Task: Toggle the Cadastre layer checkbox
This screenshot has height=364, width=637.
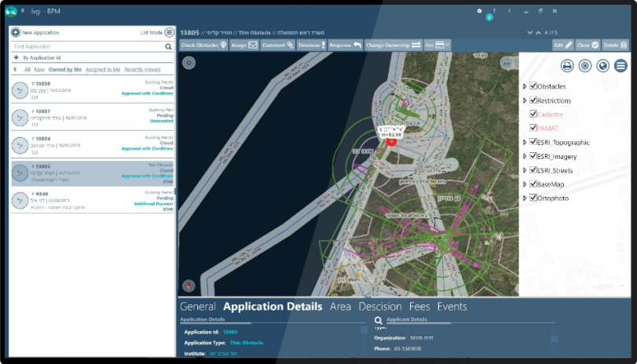Action: point(533,115)
